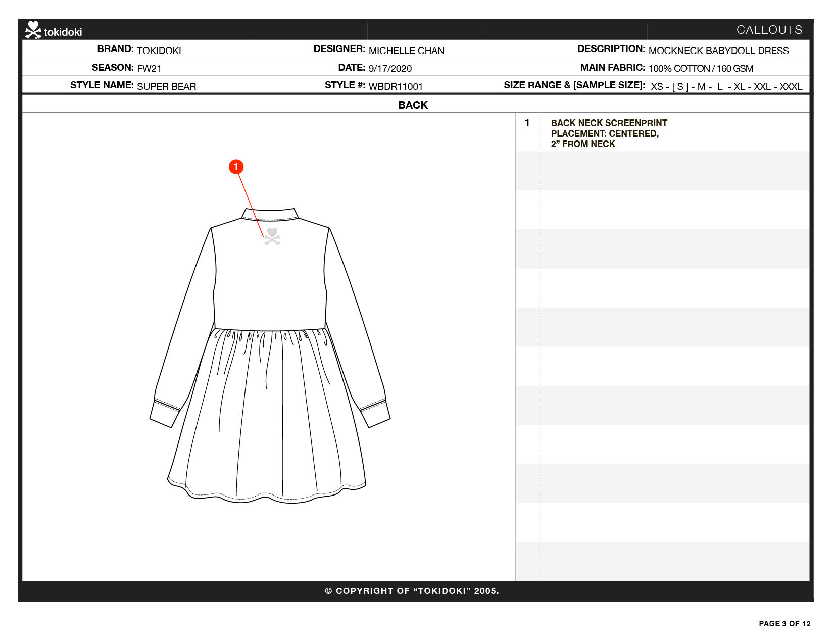Click the tokidoki heart-and-crossbones logo icon in header
834x644 pixels.
[33, 30]
